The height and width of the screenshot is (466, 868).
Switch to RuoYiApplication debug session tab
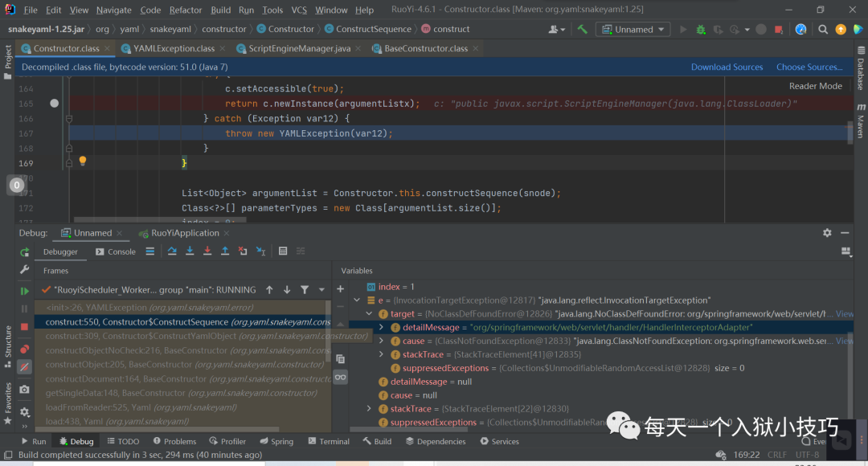click(184, 233)
